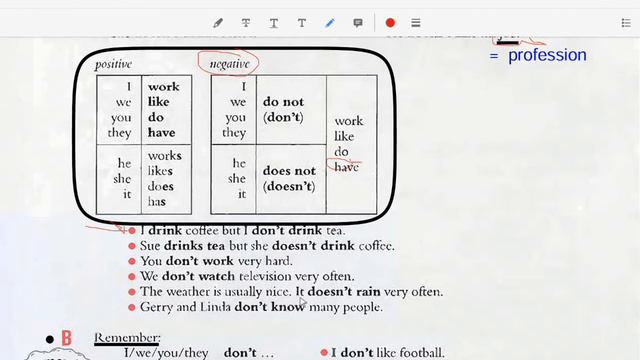Click the sentence 'You don't work very hard.'
This screenshot has width=640, height=360.
(216, 261)
